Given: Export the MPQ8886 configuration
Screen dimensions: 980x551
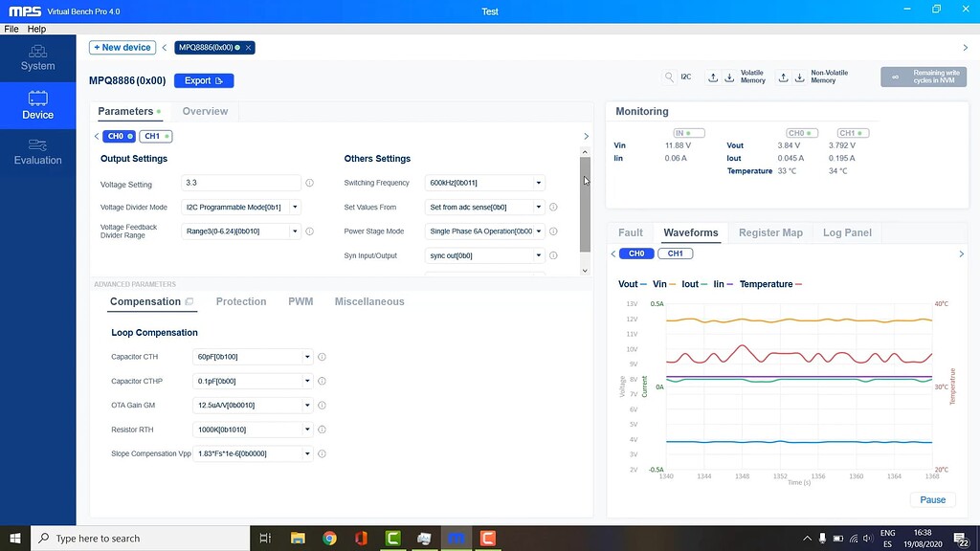Looking at the screenshot, I should [204, 80].
